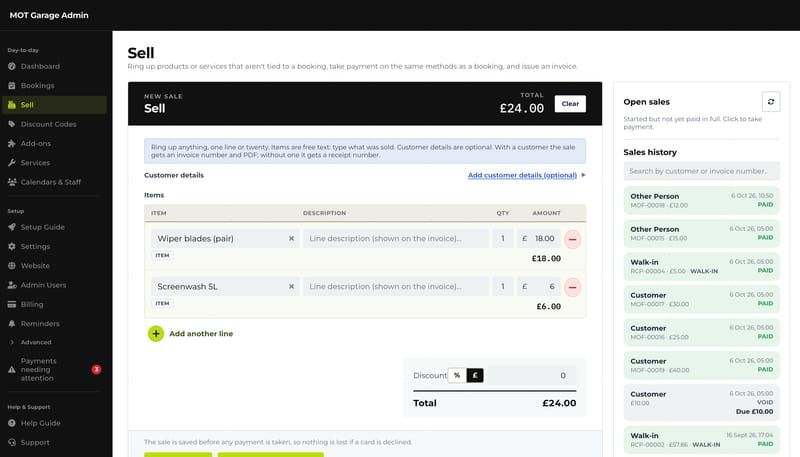Image resolution: width=800 pixels, height=457 pixels.
Task: Open the Website globe icon
Action: 12,266
